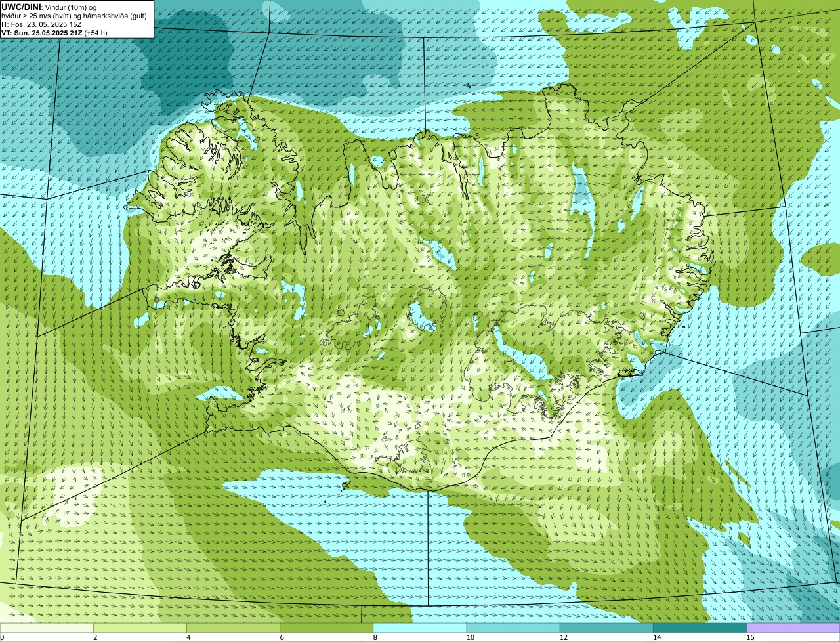Click the '(+54 h)' forecast offset text
The width and height of the screenshot is (840, 642).
(96, 32)
